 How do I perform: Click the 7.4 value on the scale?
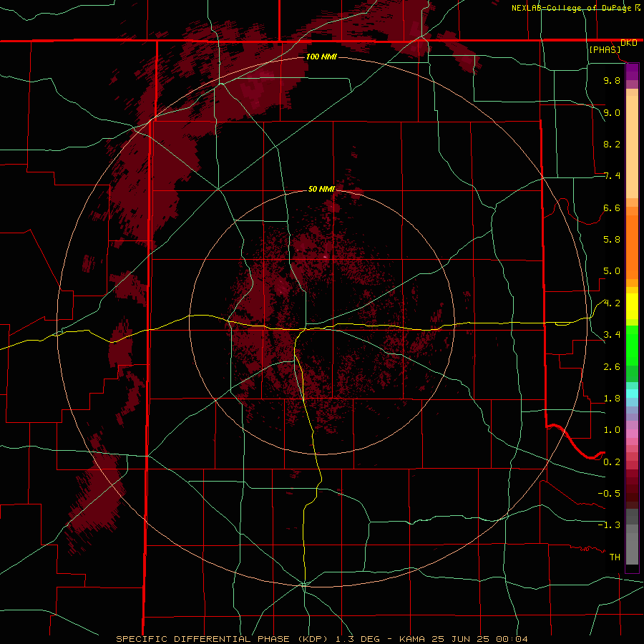click(x=612, y=176)
